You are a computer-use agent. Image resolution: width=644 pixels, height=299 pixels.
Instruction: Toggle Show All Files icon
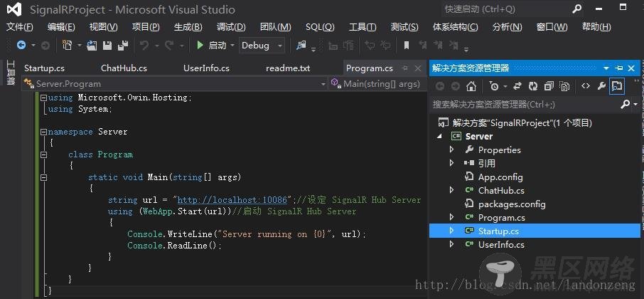[564, 86]
